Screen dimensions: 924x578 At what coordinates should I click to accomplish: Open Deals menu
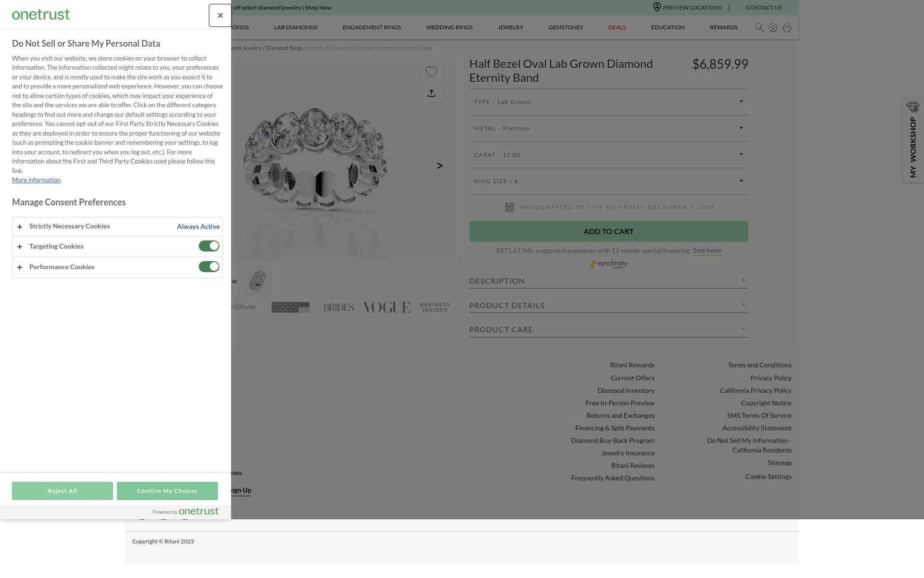coord(617,27)
